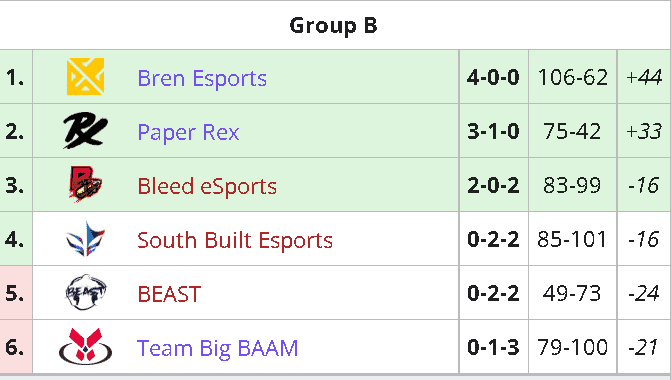This screenshot has height=380, width=671.
Task: Click the BEAST team logo
Action: pyautogui.click(x=85, y=292)
